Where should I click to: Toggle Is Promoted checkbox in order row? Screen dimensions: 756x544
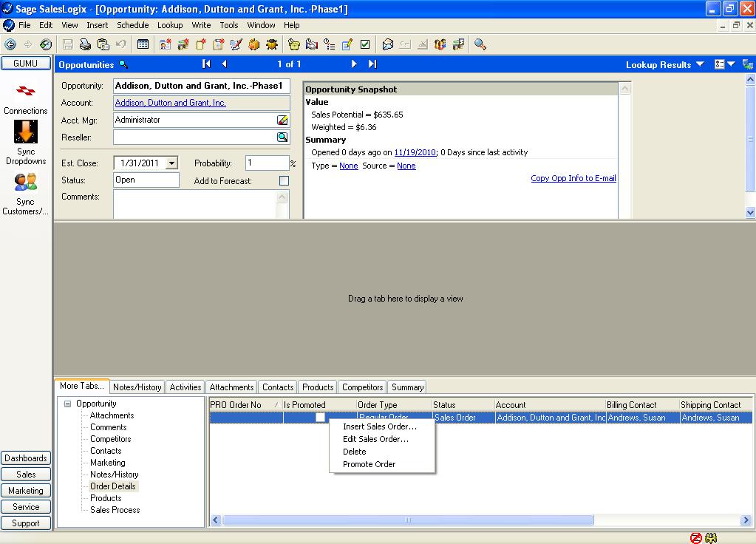(320, 418)
